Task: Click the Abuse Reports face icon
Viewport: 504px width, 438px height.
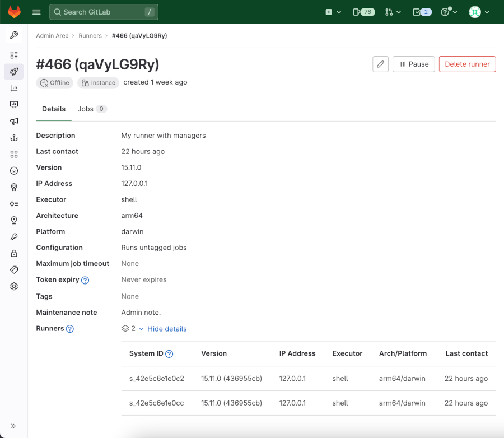Action: click(x=13, y=170)
